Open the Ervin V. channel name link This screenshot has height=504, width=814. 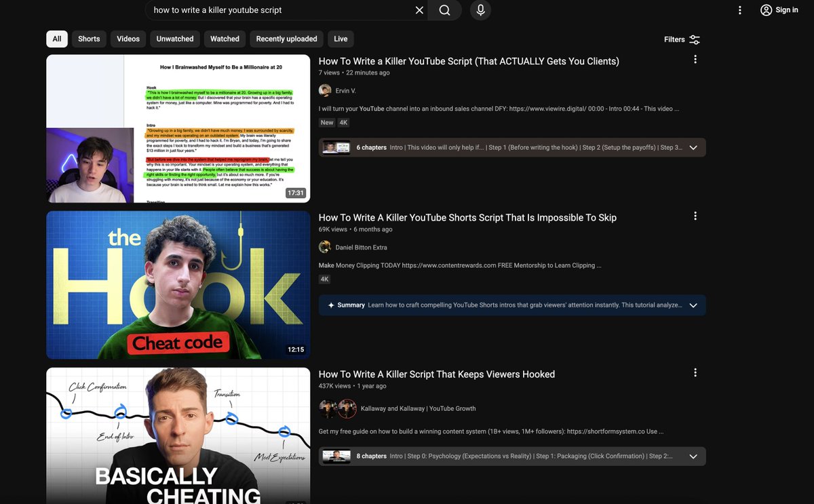(x=345, y=91)
